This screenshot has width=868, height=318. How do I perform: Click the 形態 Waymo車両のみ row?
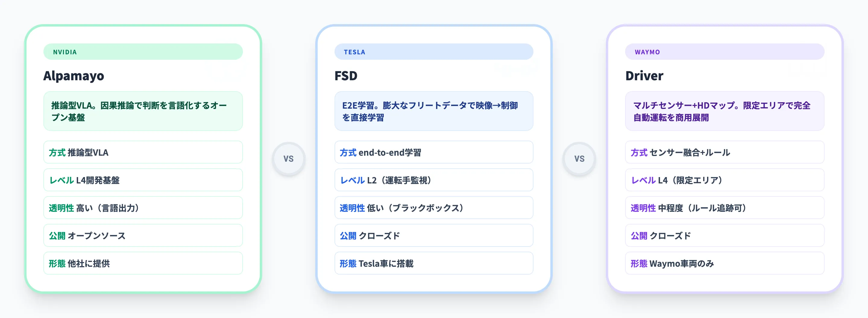(725, 263)
